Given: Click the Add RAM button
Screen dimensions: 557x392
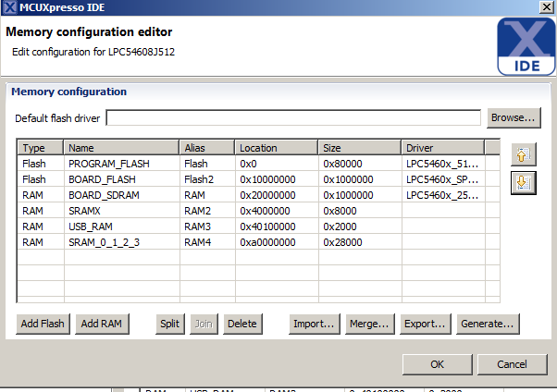Looking at the screenshot, I should point(102,324).
